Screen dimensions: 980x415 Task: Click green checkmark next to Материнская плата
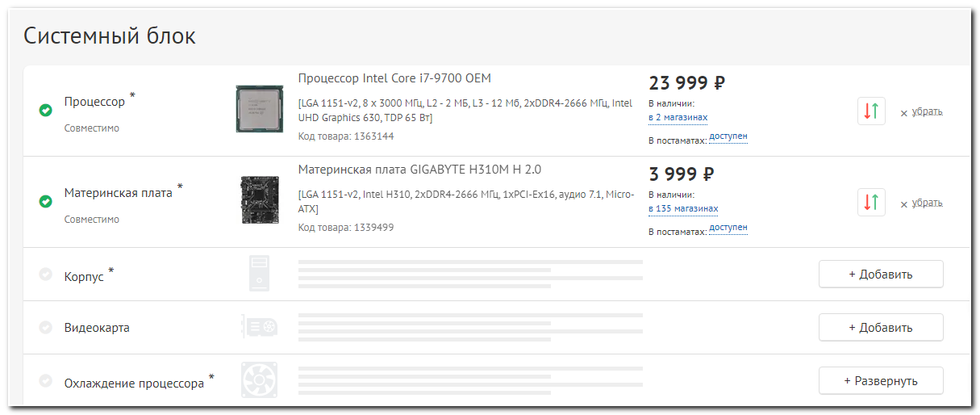(46, 201)
